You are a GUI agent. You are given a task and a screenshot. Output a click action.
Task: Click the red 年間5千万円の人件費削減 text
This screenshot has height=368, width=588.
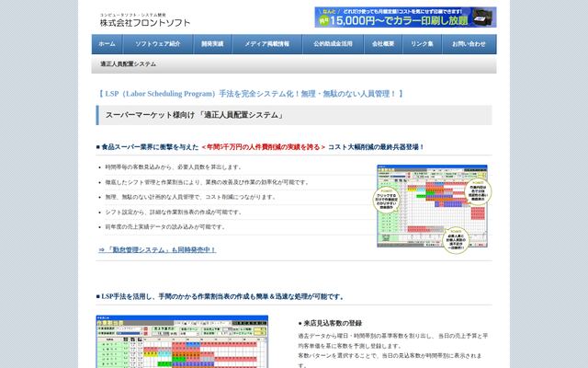click(264, 147)
